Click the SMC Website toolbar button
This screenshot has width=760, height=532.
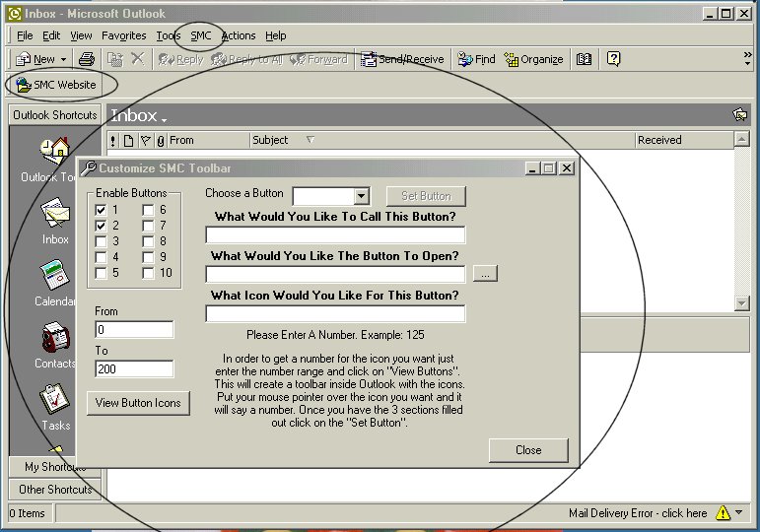tap(55, 85)
